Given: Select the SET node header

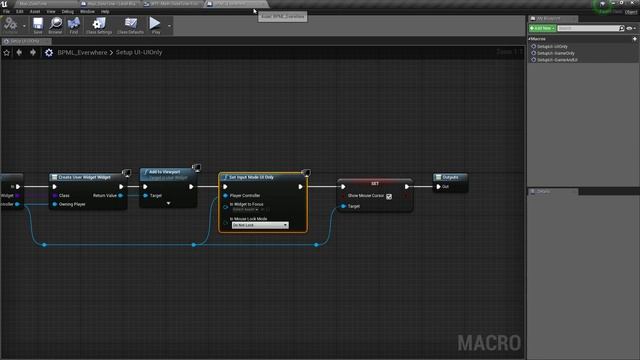Looking at the screenshot, I should click(375, 183).
